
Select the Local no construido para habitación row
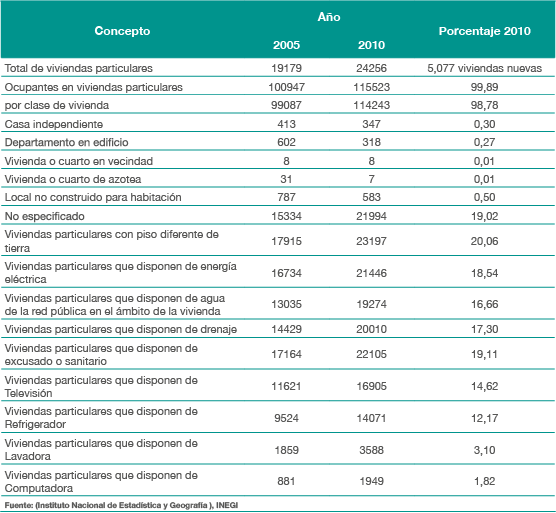pos(278,197)
